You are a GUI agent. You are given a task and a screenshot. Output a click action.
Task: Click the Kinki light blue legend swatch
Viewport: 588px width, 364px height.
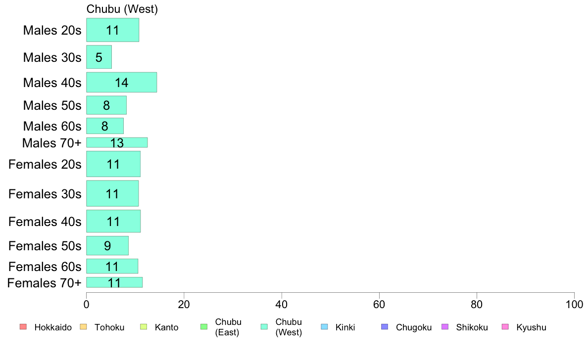[x=324, y=327]
